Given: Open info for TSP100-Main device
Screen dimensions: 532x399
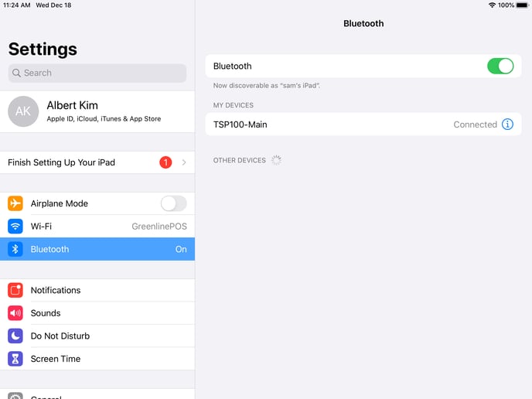Looking at the screenshot, I should [507, 124].
